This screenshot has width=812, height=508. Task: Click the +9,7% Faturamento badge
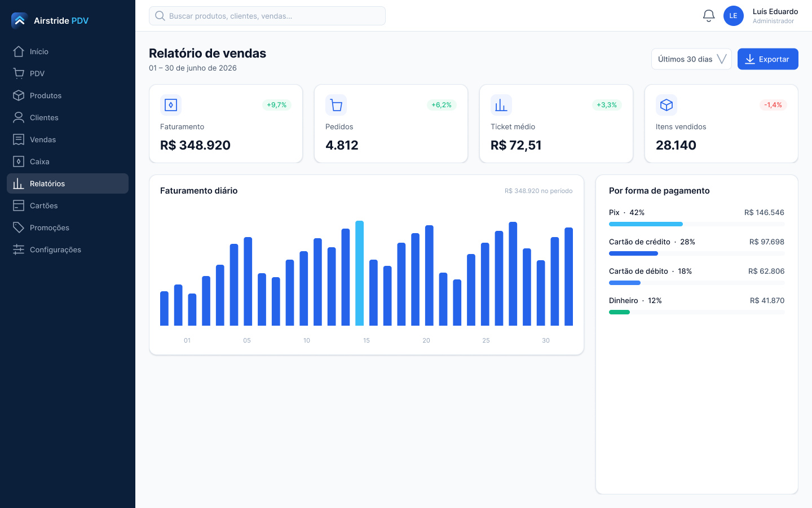277,105
